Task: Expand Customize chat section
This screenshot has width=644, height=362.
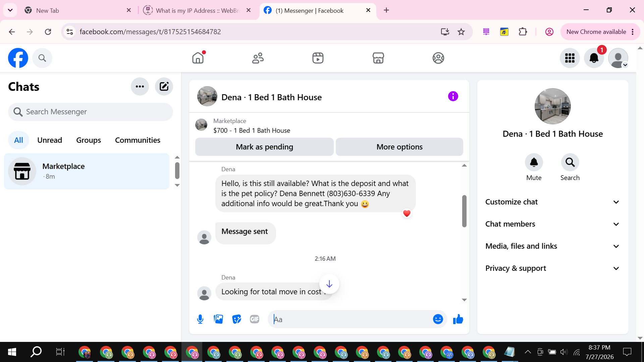Action: pyautogui.click(x=552, y=202)
